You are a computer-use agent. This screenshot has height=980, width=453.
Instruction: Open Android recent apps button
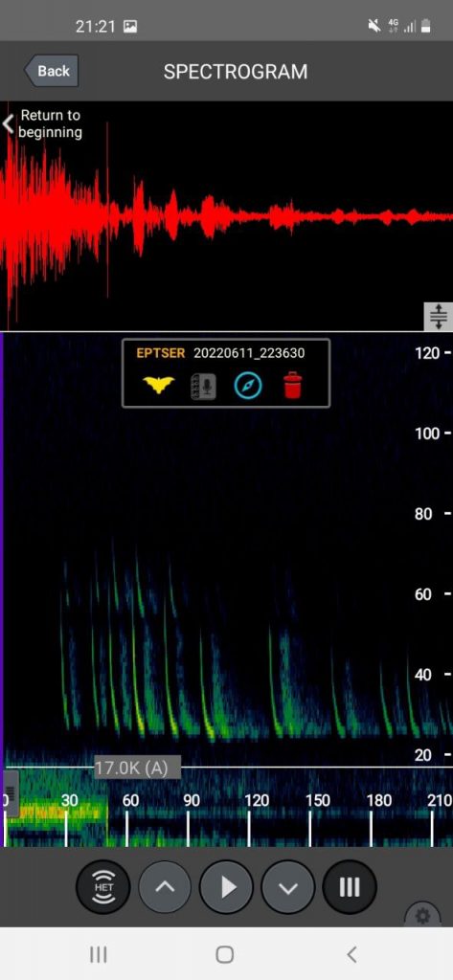coord(98,954)
